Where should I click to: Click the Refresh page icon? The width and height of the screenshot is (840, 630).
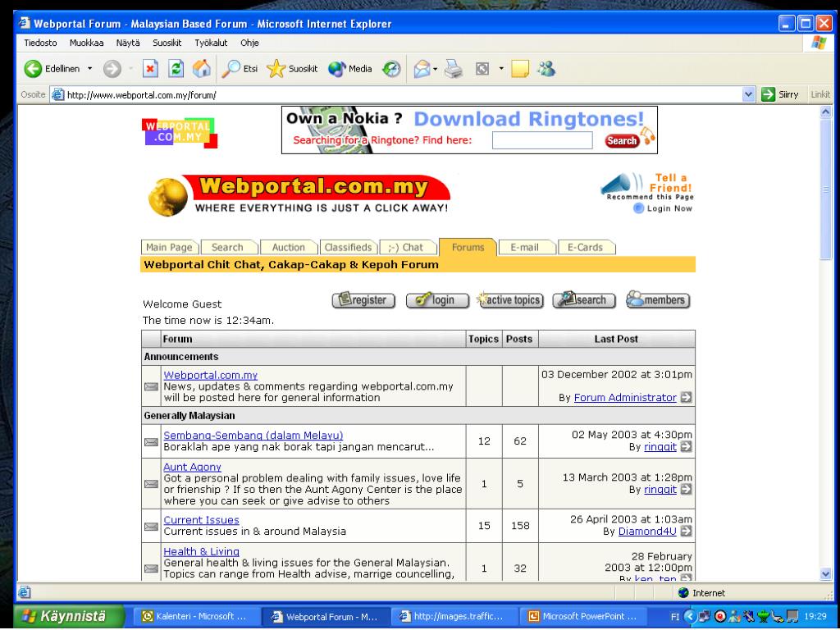(176, 69)
